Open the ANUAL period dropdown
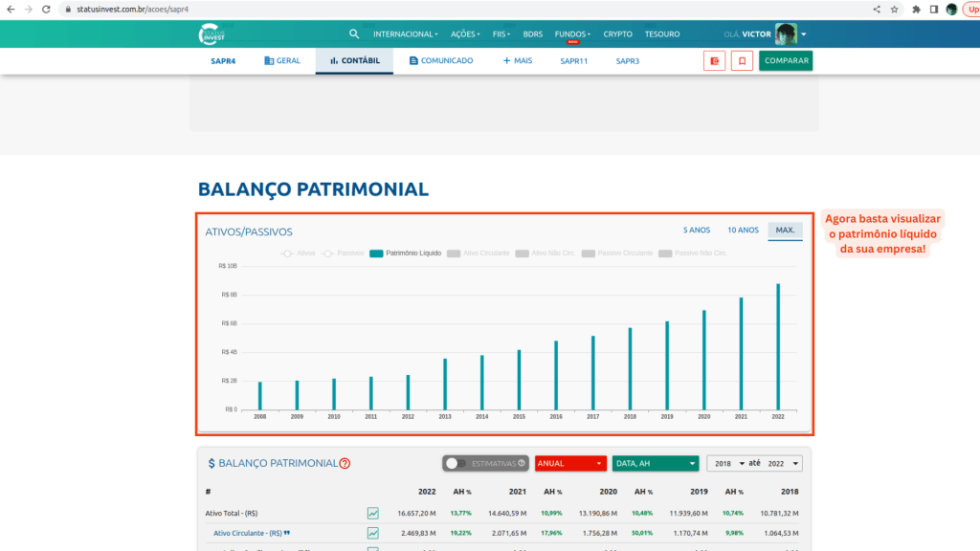 (x=570, y=464)
